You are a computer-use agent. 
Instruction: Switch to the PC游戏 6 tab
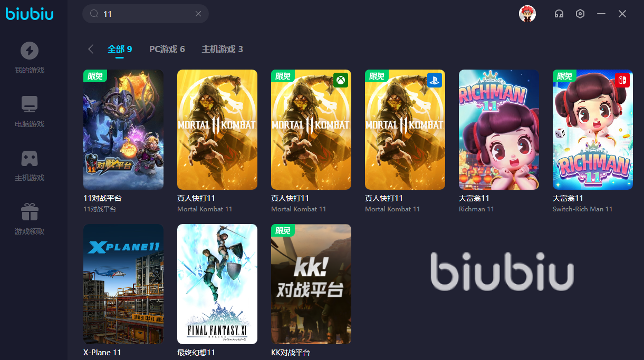(167, 49)
